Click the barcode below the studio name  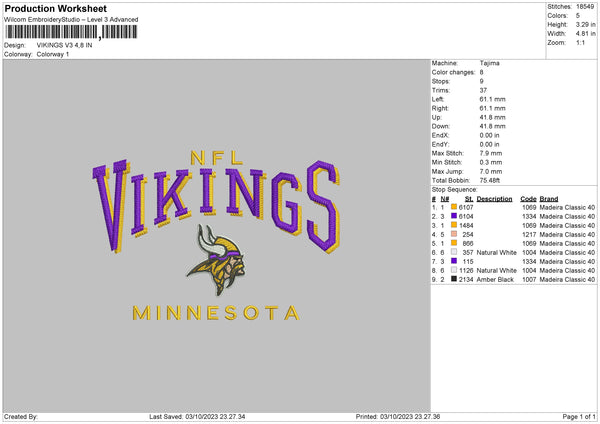71,32
